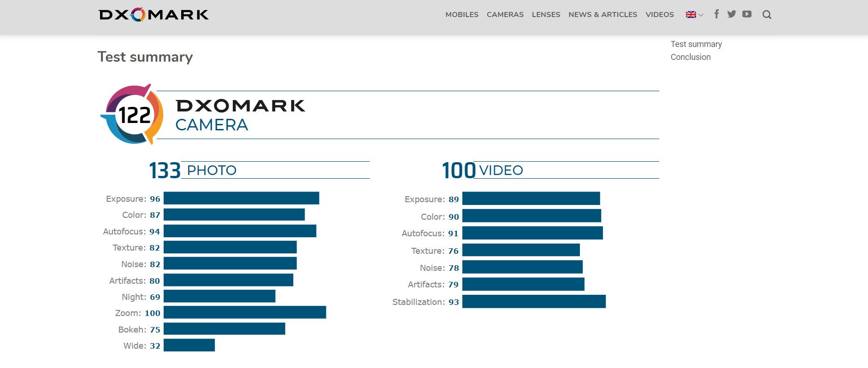Open the Videos menu

click(x=660, y=15)
